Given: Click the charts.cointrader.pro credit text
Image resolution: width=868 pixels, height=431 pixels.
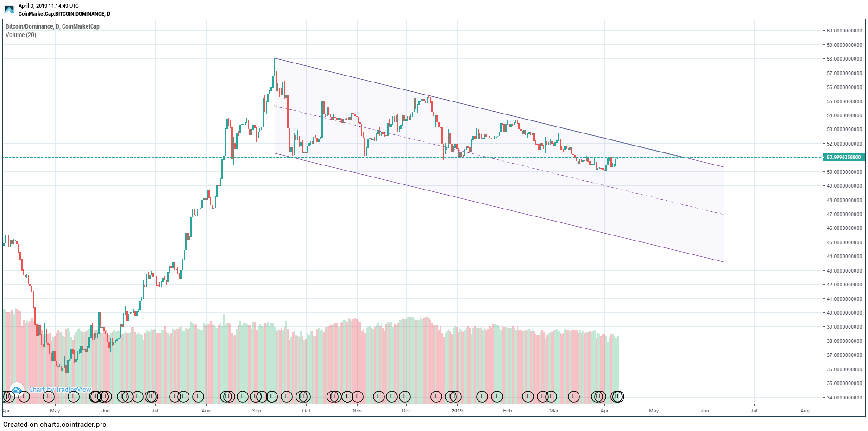Looking at the screenshot, I should click(x=55, y=425).
